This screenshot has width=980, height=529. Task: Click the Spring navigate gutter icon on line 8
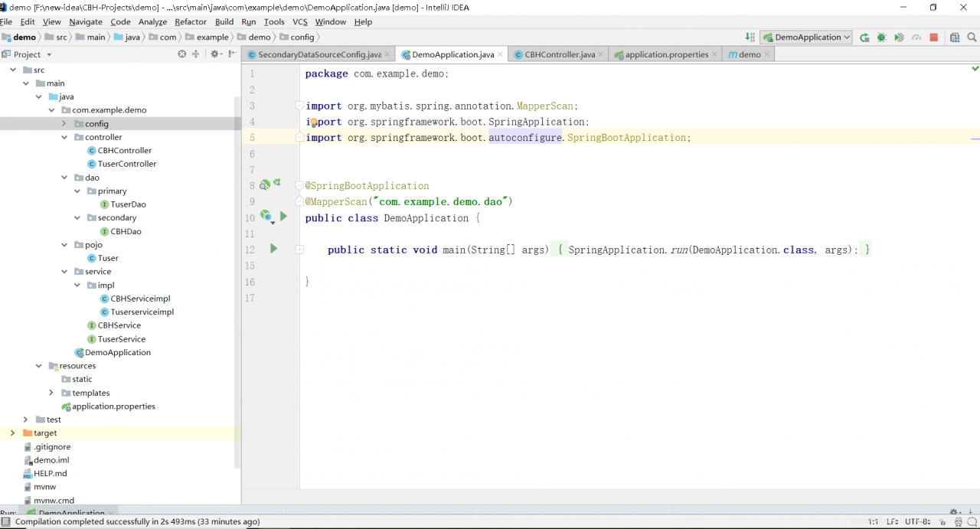[x=277, y=182]
